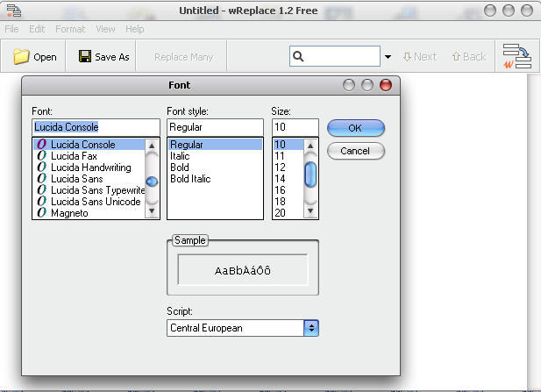
Task: Click the Lucida Console font type icon
Action: tap(42, 144)
